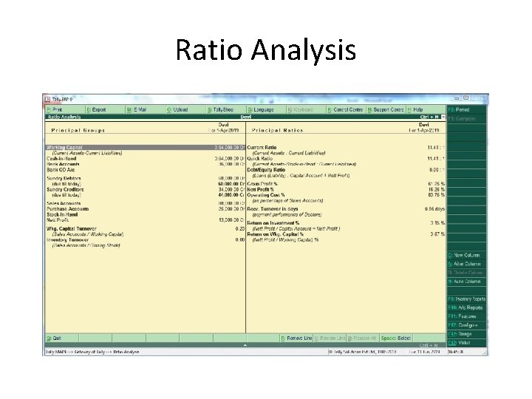Open F9: Inventory Reports
The image size is (532, 399).
[466, 299]
